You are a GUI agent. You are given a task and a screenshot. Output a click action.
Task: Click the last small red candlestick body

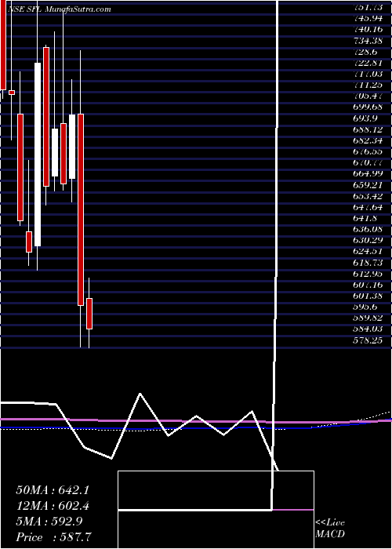pos(89,314)
